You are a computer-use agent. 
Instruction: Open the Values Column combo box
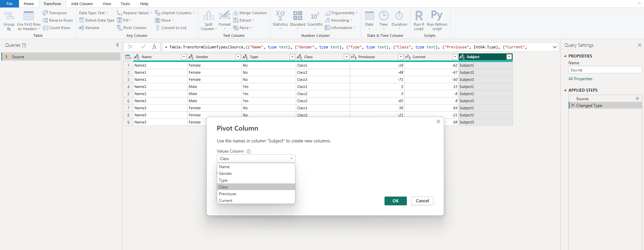[x=256, y=159]
